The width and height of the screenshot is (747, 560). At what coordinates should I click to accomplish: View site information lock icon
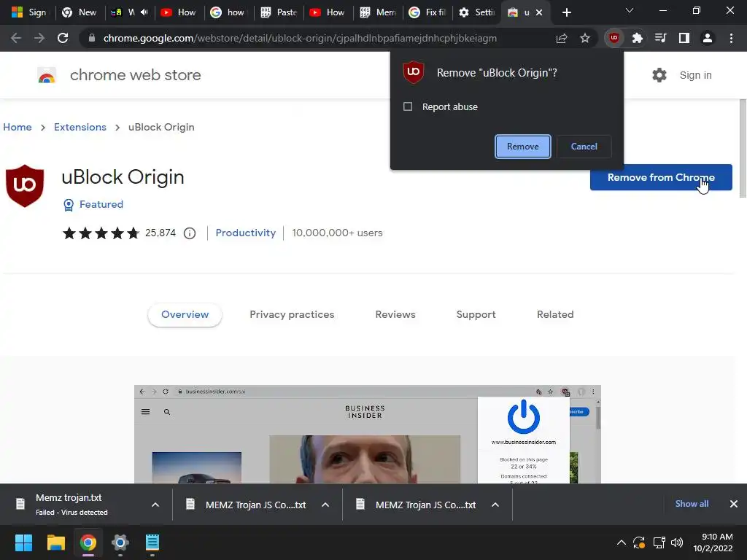coord(91,38)
